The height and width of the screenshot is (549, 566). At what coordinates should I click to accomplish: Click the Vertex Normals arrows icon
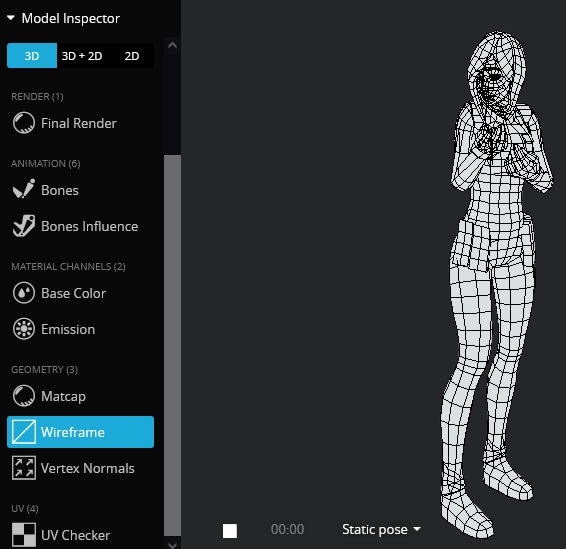[24, 468]
